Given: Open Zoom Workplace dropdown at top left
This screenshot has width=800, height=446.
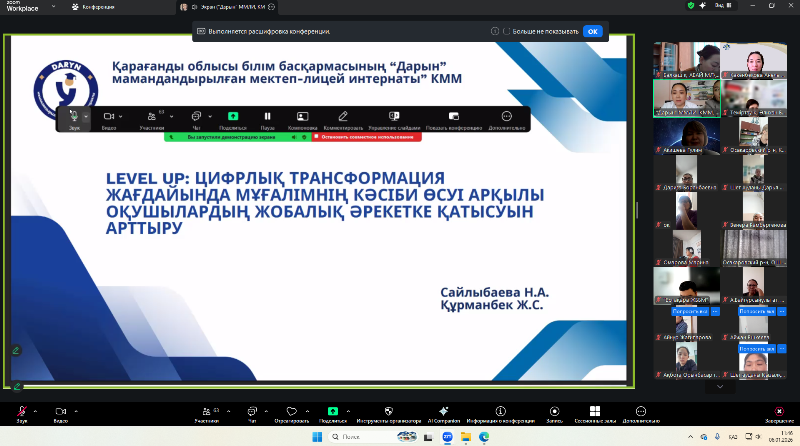Looking at the screenshot, I should (x=54, y=7).
